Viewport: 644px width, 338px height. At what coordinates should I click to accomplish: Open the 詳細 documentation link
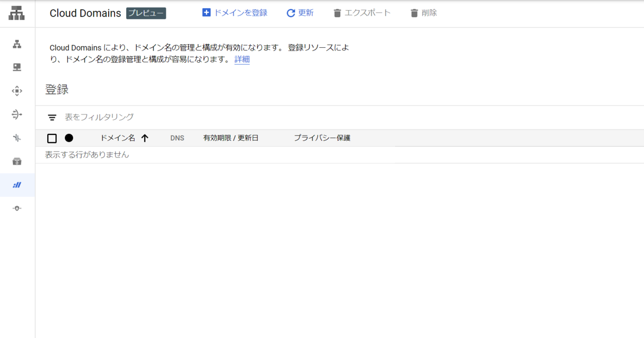coord(241,59)
